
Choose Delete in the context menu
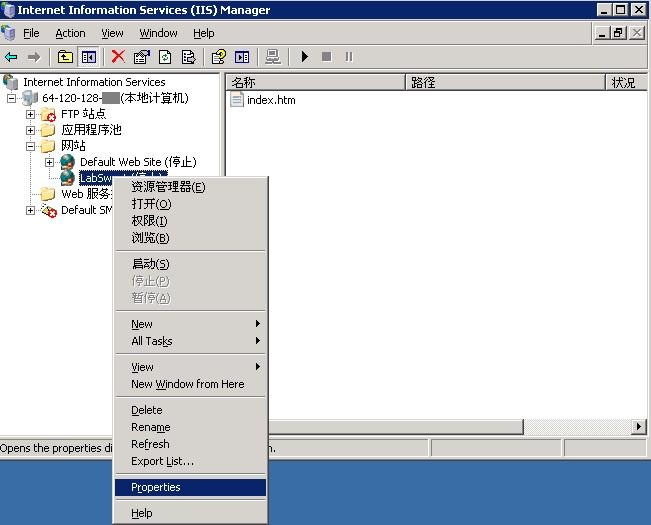click(x=191, y=410)
